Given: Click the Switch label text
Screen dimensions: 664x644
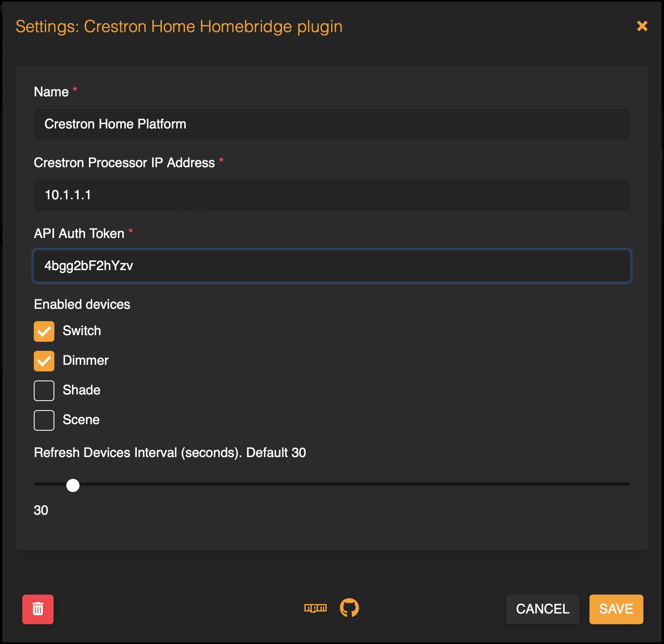Looking at the screenshot, I should [x=82, y=331].
